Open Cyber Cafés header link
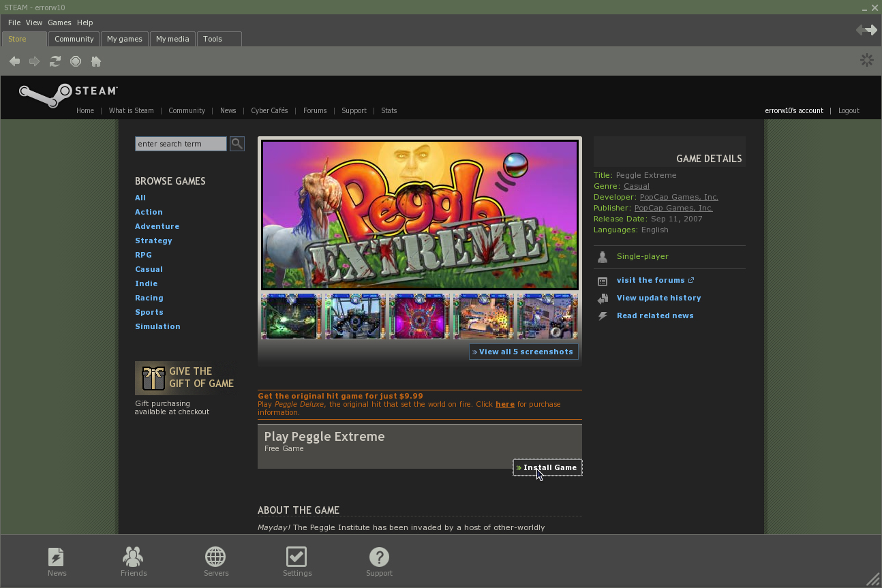 [x=269, y=110]
